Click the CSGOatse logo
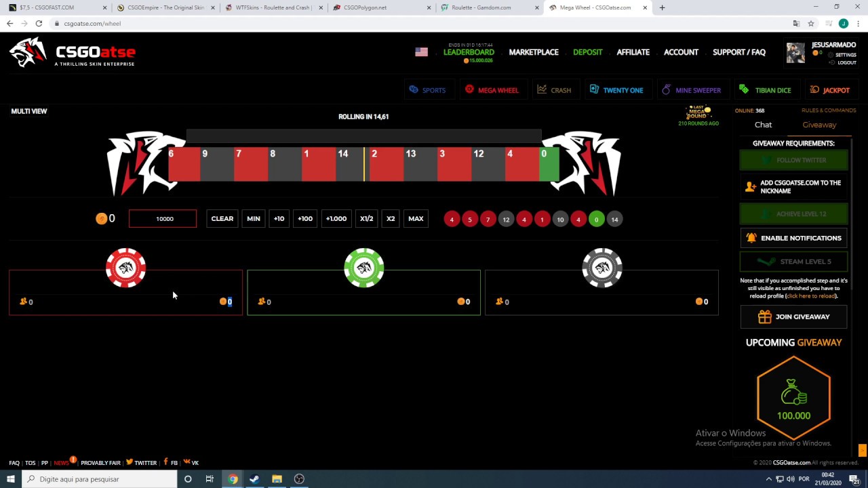Screen dimensions: 868x488 [73, 52]
